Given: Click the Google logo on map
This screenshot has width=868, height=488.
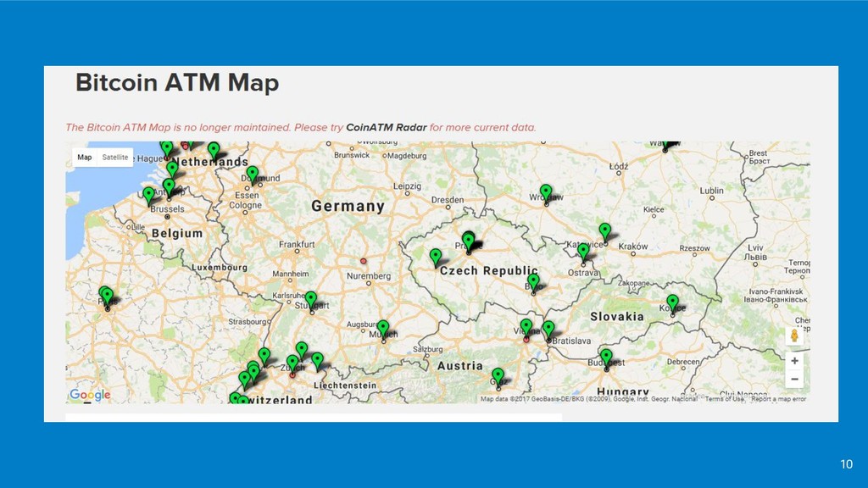Looking at the screenshot, I should (x=90, y=395).
